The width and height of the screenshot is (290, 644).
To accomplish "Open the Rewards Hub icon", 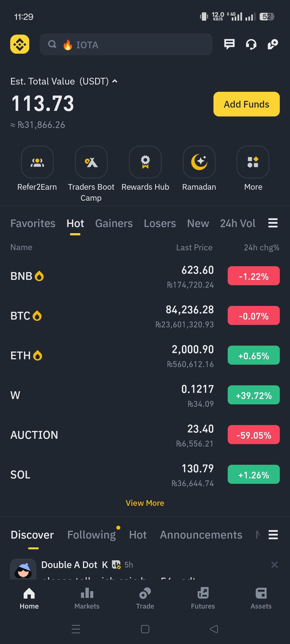I will pyautogui.click(x=145, y=162).
